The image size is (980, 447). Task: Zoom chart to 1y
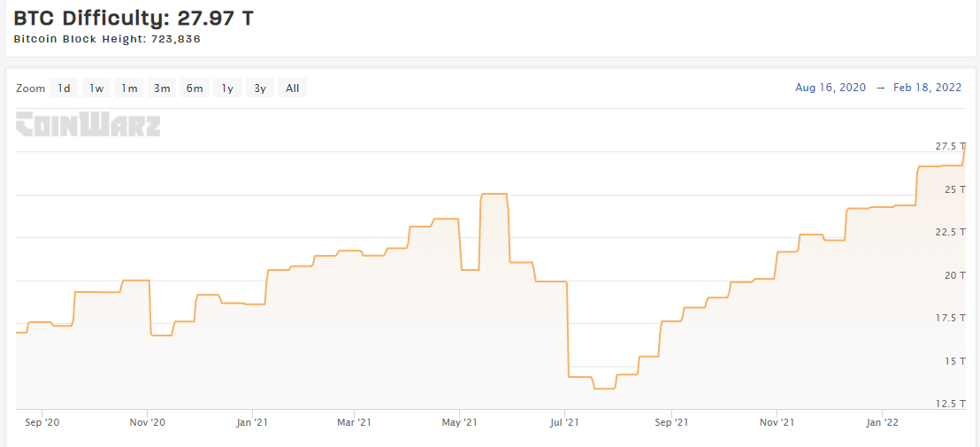coord(227,88)
